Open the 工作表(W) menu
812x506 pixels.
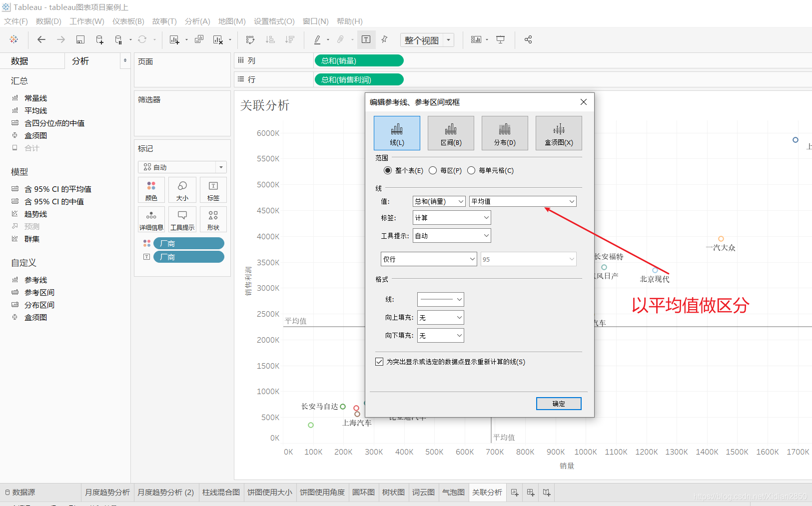(87, 21)
